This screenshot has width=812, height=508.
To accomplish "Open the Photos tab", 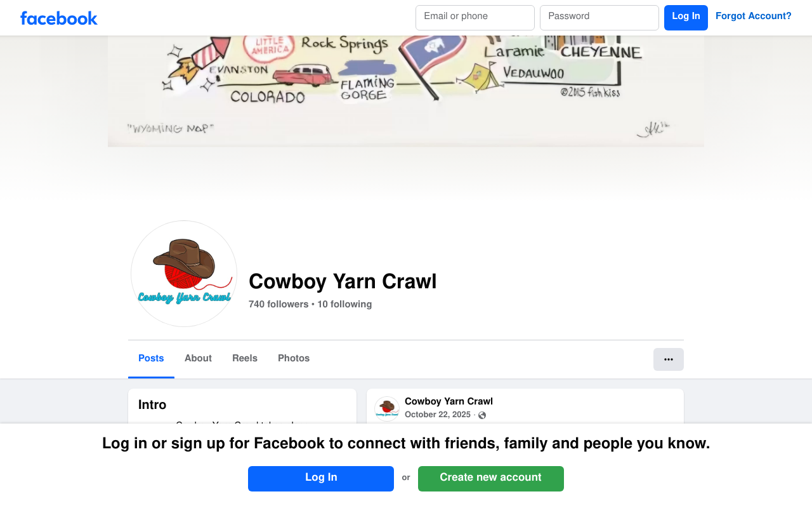I will (294, 358).
